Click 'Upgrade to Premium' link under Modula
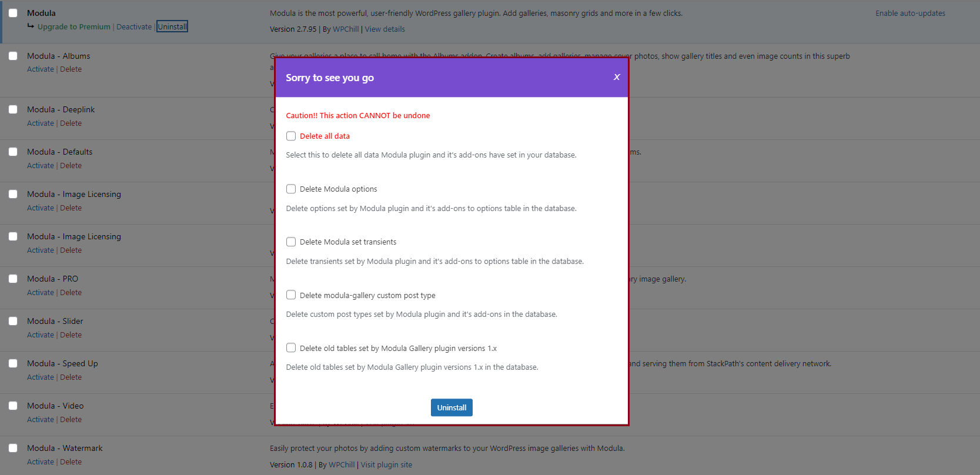 (x=73, y=26)
